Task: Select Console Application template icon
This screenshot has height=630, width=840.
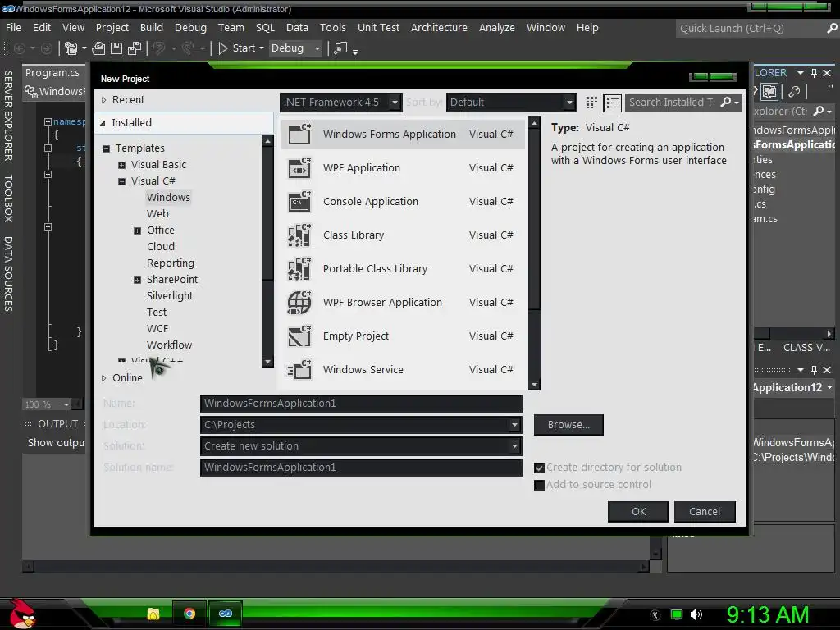Action: pyautogui.click(x=299, y=202)
